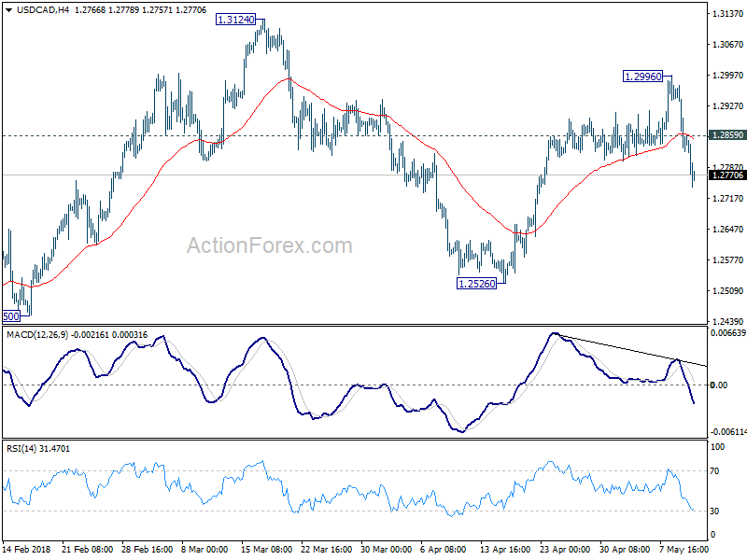Click the 23 Apr 00:00 date label
Image resolution: width=747 pixels, height=560 pixels.
[x=565, y=549]
